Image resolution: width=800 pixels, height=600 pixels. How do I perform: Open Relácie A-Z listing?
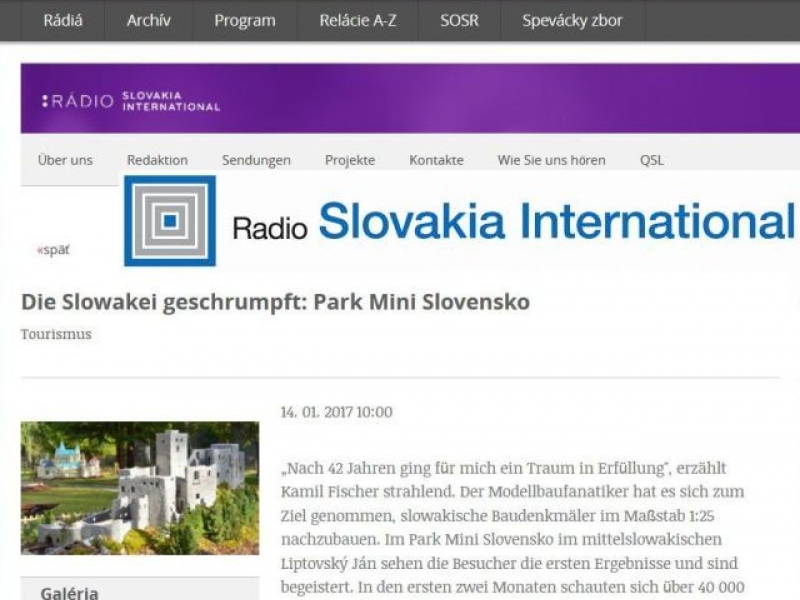point(358,20)
